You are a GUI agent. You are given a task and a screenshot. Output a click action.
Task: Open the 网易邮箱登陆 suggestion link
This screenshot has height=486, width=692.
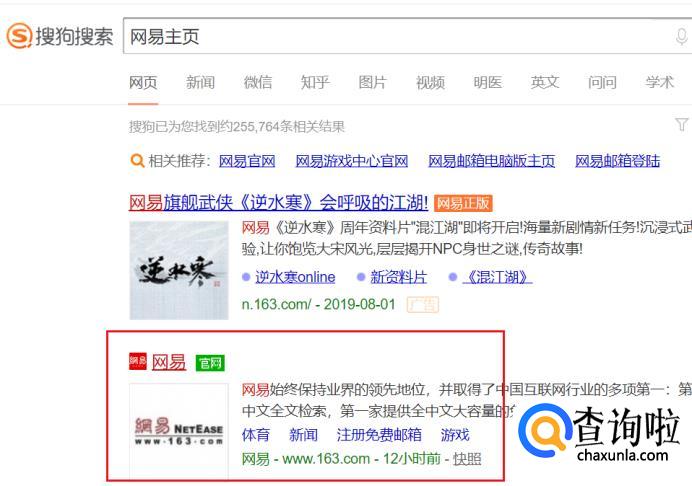617,161
